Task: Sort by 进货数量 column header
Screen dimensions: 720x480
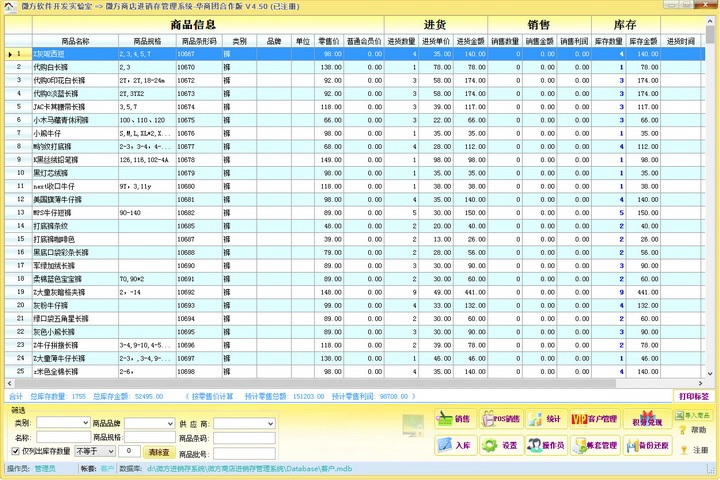Action: coord(401,41)
